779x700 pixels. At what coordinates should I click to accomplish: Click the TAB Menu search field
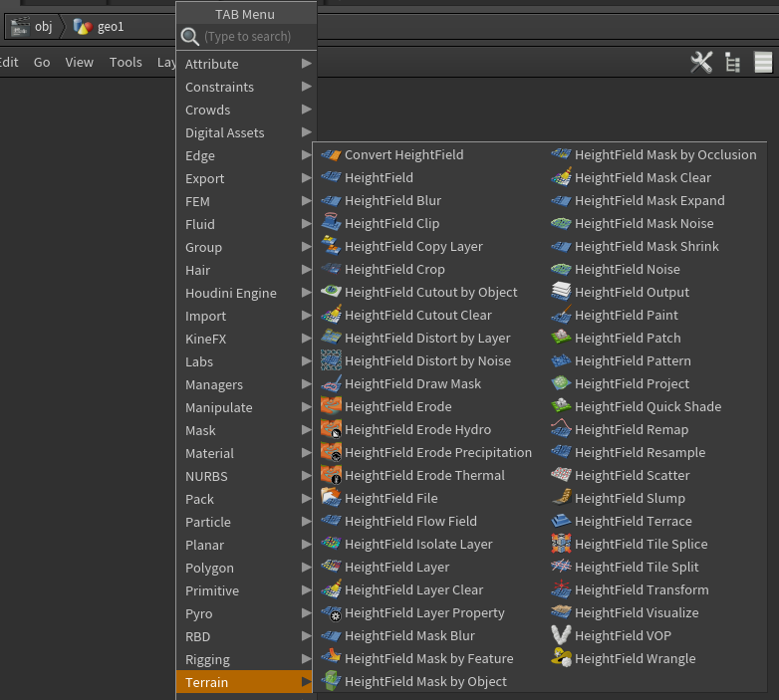click(x=247, y=36)
